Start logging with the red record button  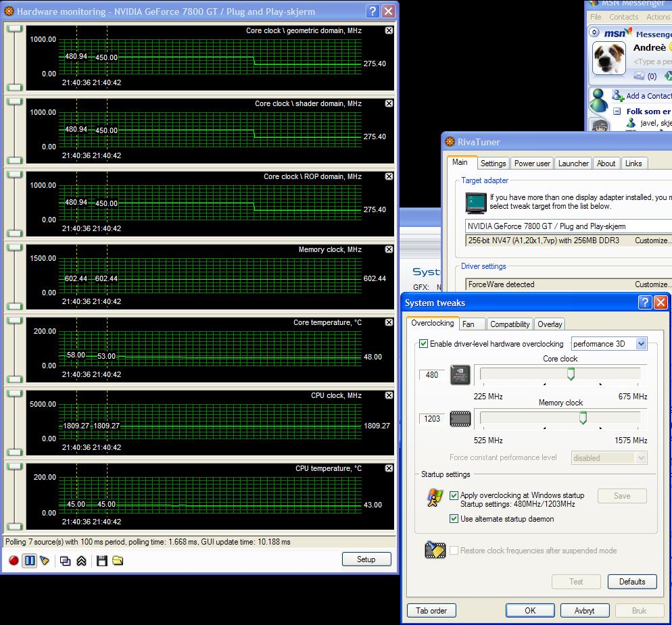pyautogui.click(x=14, y=560)
